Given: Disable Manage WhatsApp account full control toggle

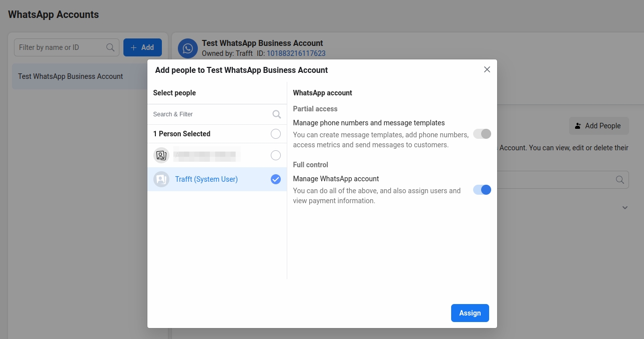Looking at the screenshot, I should (482, 190).
